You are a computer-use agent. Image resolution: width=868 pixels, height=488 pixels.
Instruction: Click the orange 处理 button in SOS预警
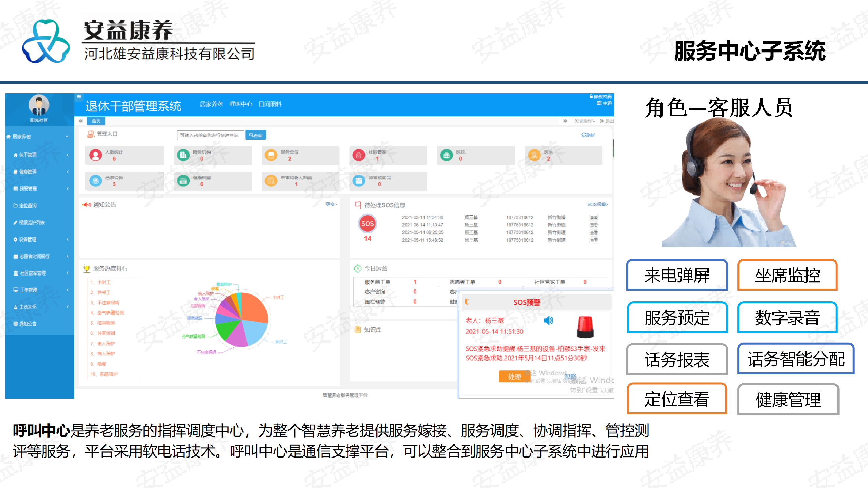(514, 377)
